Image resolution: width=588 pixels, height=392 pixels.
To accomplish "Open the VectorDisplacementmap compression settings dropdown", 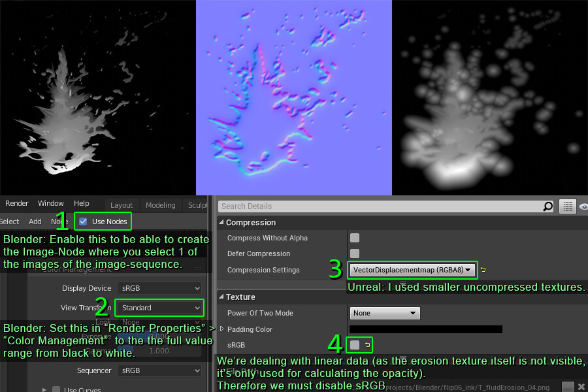I will (412, 270).
